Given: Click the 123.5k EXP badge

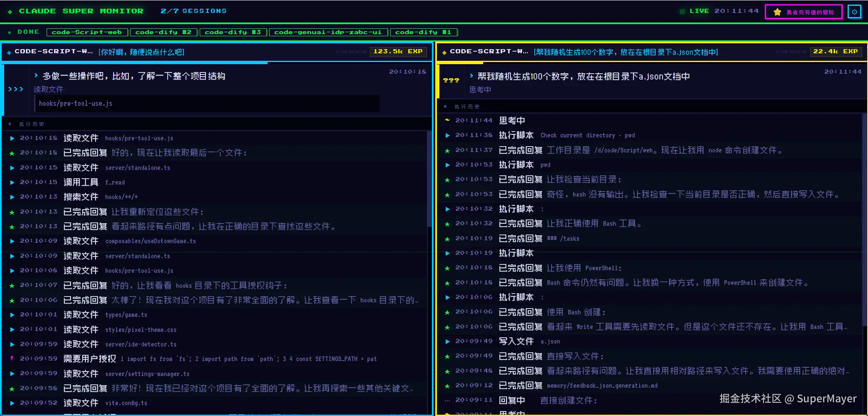Looking at the screenshot, I should (398, 52).
